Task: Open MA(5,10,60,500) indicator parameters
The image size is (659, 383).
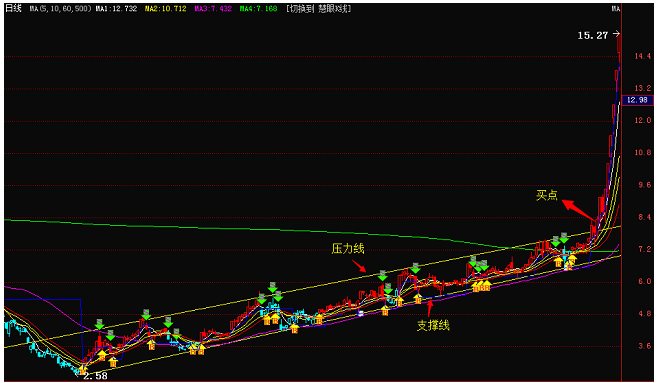Action: [x=60, y=8]
